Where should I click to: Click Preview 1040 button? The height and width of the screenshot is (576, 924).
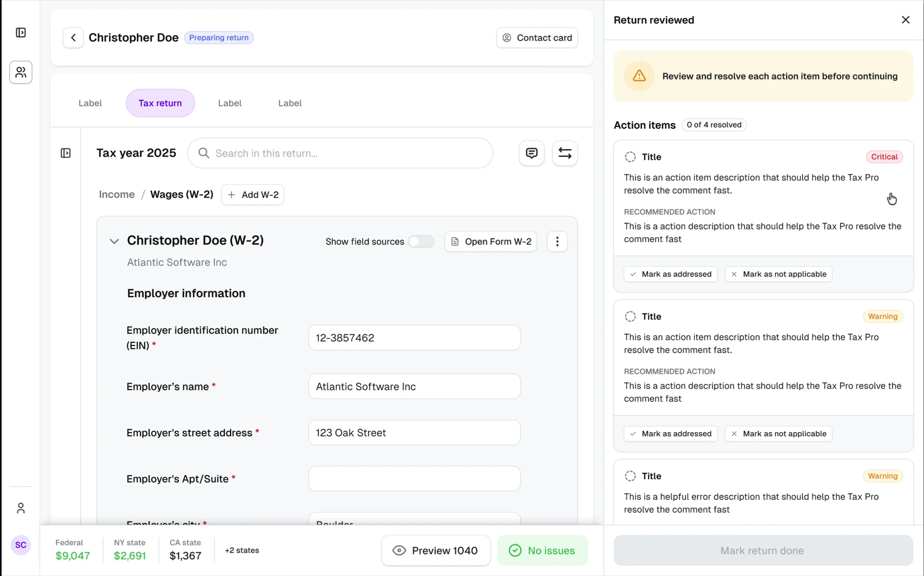pyautogui.click(x=436, y=550)
